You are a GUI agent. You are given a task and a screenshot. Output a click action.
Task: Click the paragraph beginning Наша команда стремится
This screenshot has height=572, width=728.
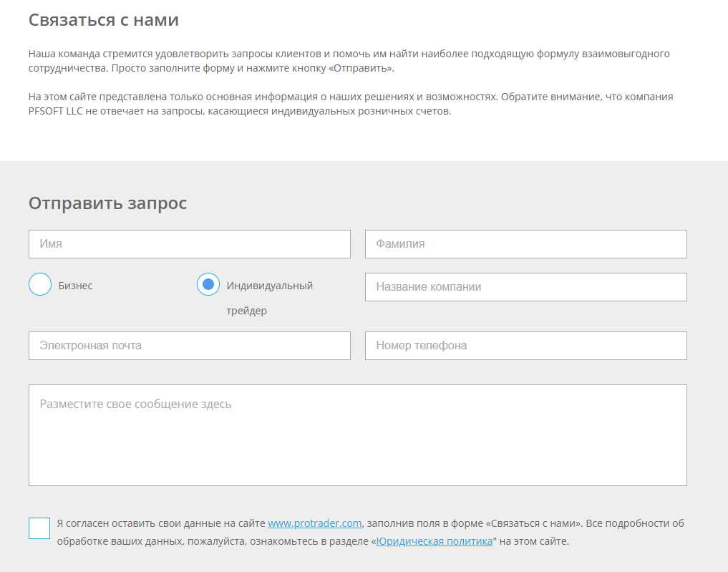tap(349, 61)
